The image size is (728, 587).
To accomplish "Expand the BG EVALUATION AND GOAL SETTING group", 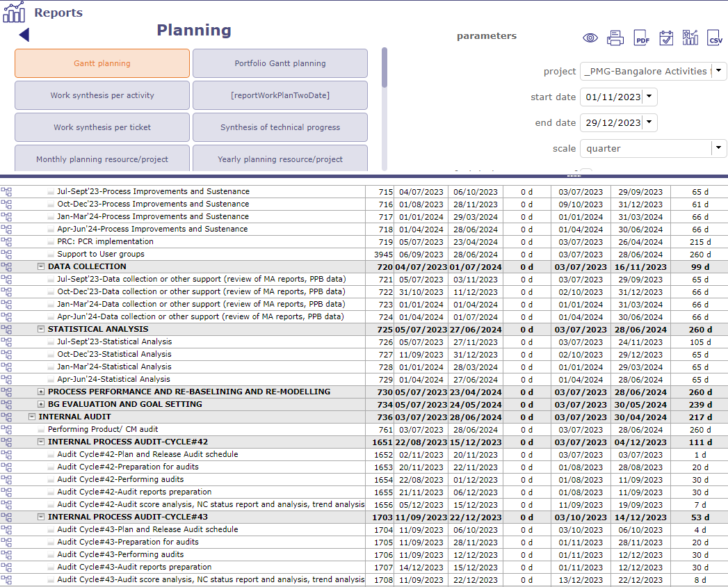I will (x=41, y=404).
